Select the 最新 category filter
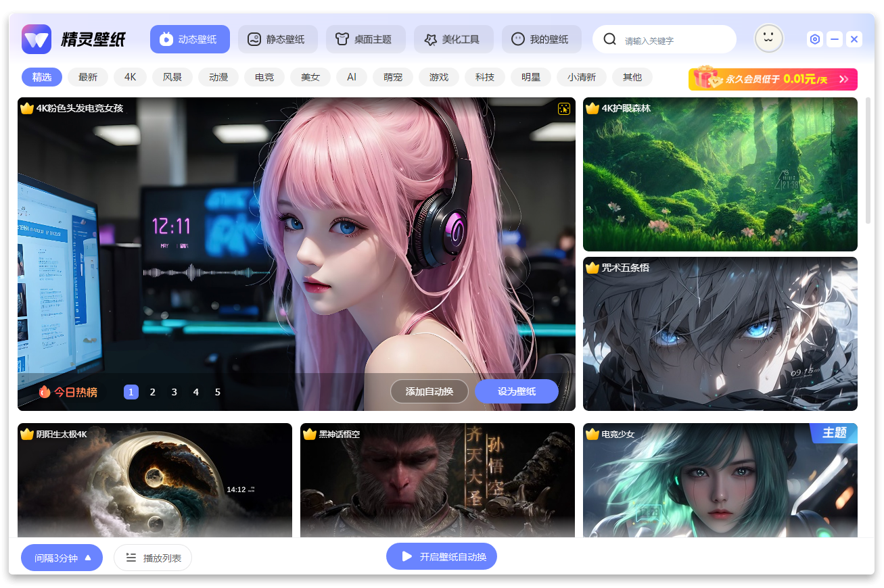This screenshot has height=588, width=884. point(88,77)
